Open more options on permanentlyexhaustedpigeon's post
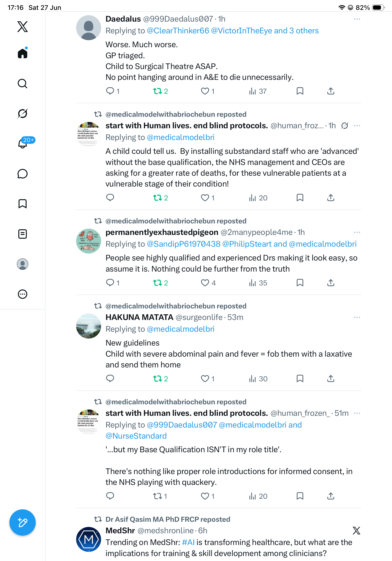 coord(357,232)
